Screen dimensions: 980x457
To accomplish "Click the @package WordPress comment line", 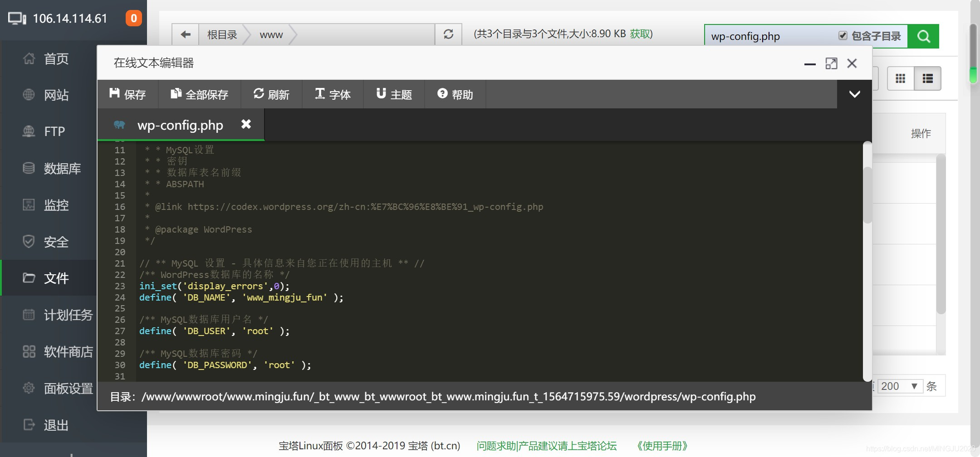I will pyautogui.click(x=198, y=229).
